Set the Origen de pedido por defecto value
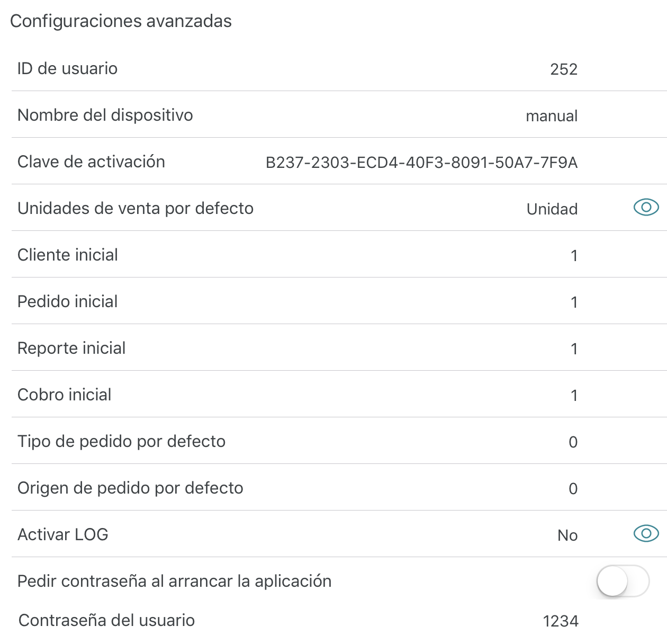Screen dimensions: 667x644 coord(573,489)
